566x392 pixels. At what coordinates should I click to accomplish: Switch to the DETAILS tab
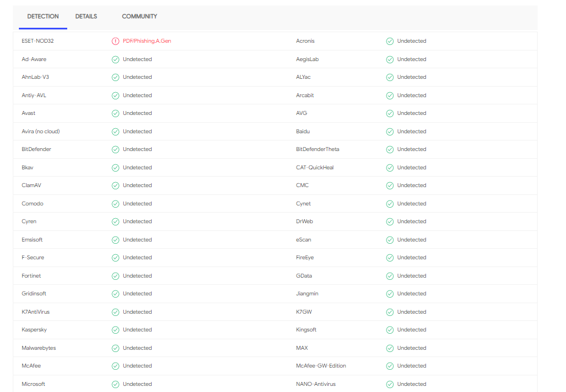pyautogui.click(x=86, y=17)
